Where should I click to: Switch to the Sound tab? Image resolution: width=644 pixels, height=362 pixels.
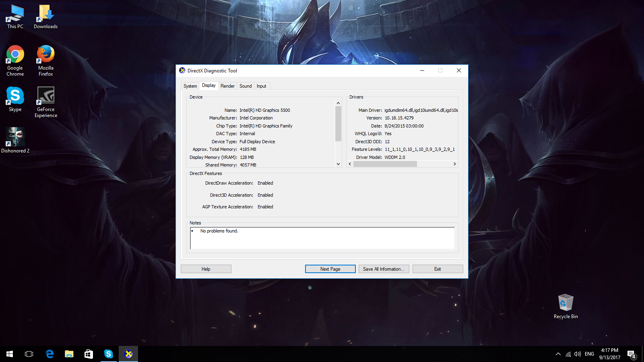tap(246, 86)
